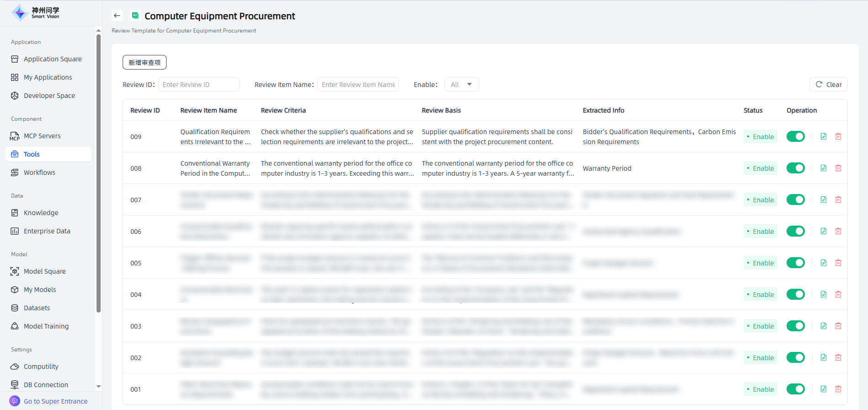Viewport: 868px width, 410px height.
Task: Click the Smart Vision logo
Action: coord(36,13)
